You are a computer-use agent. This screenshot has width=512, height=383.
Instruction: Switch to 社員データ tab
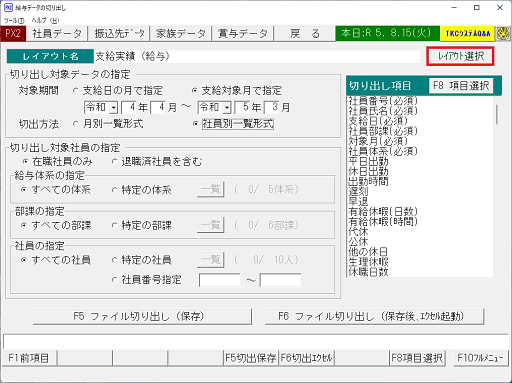tap(57, 33)
